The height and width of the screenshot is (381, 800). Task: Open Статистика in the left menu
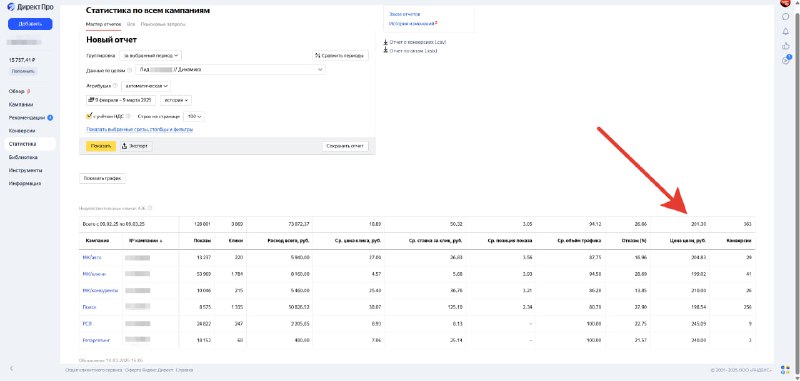click(x=30, y=144)
